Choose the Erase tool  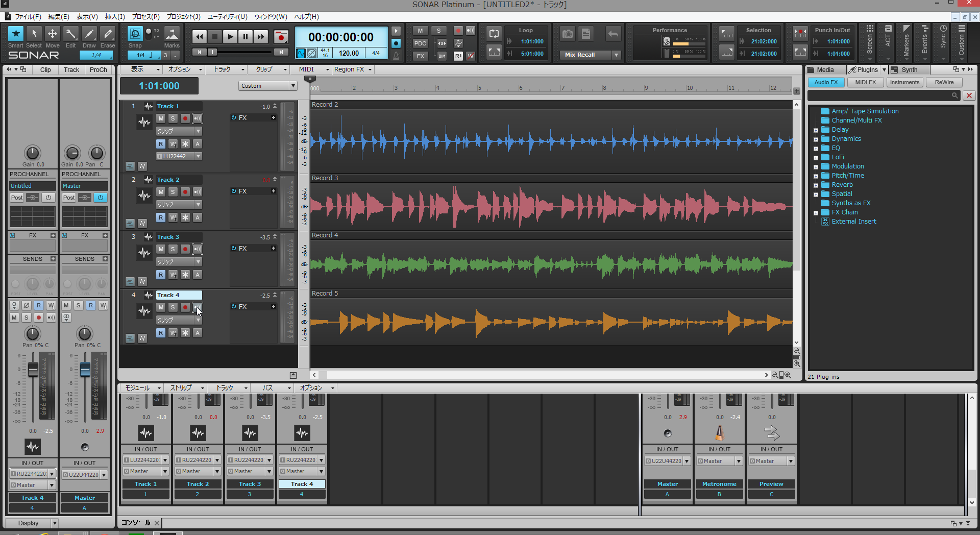108,34
